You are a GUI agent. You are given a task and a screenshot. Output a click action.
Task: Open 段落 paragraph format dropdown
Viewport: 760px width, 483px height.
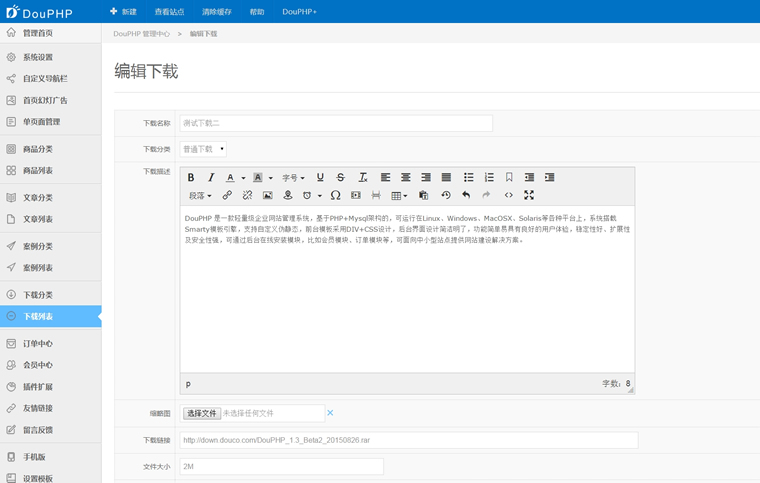click(200, 196)
